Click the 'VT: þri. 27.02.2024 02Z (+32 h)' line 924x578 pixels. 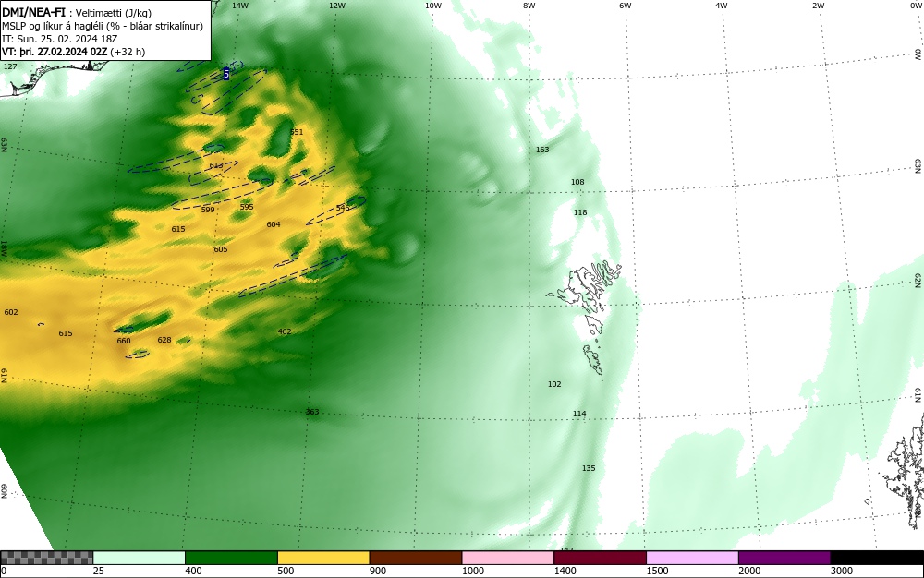click(73, 52)
